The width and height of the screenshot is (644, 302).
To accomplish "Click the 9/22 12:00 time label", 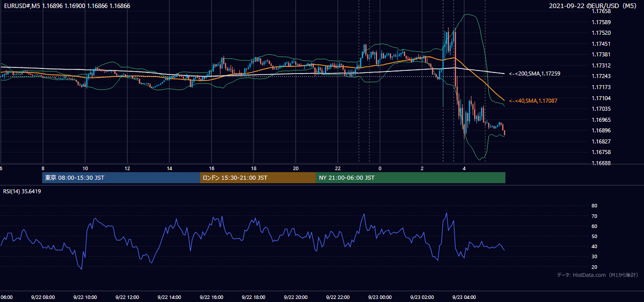I will 127,297.
